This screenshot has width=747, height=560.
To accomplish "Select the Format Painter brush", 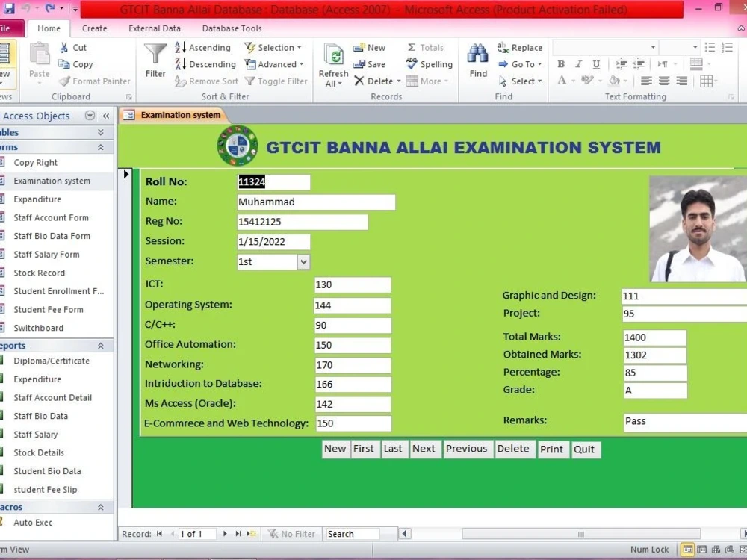I will (65, 81).
